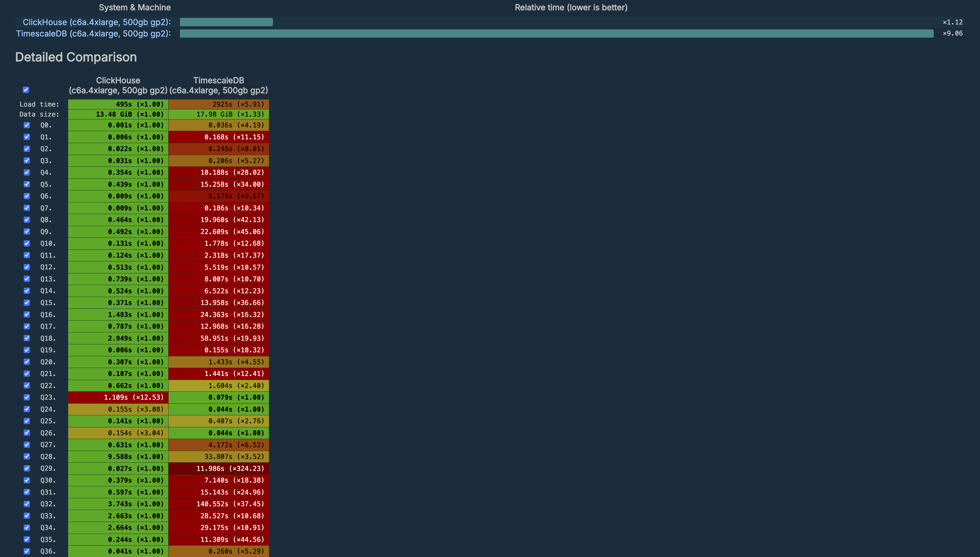Toggle the Q4 query checkbox
The width and height of the screenshot is (980, 557).
[x=27, y=172]
